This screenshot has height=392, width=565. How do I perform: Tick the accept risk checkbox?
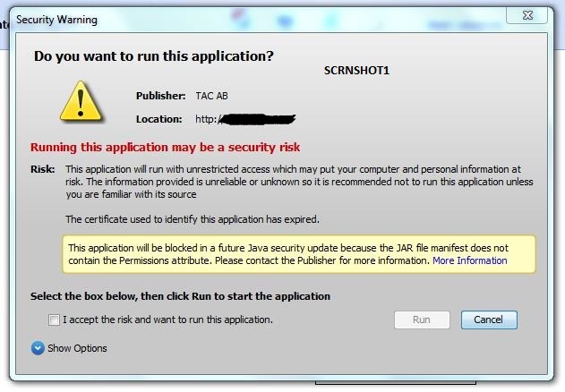(54, 320)
